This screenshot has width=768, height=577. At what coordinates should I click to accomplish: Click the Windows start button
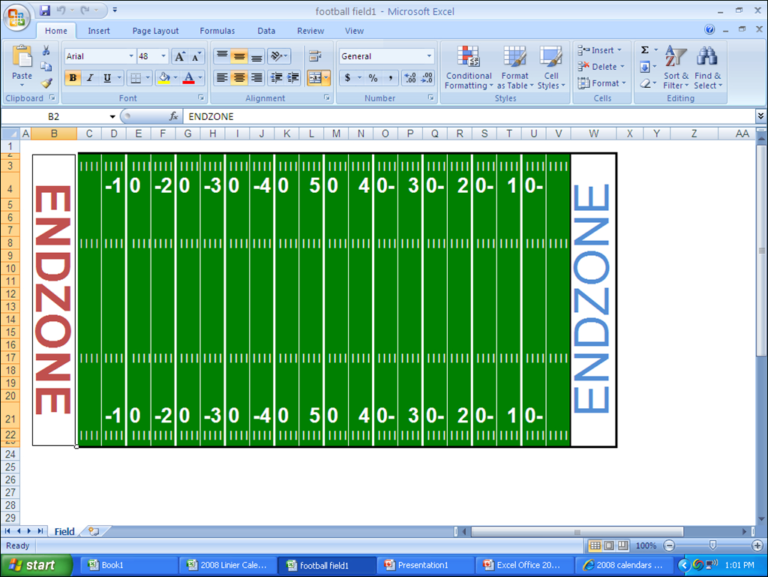coord(36,565)
